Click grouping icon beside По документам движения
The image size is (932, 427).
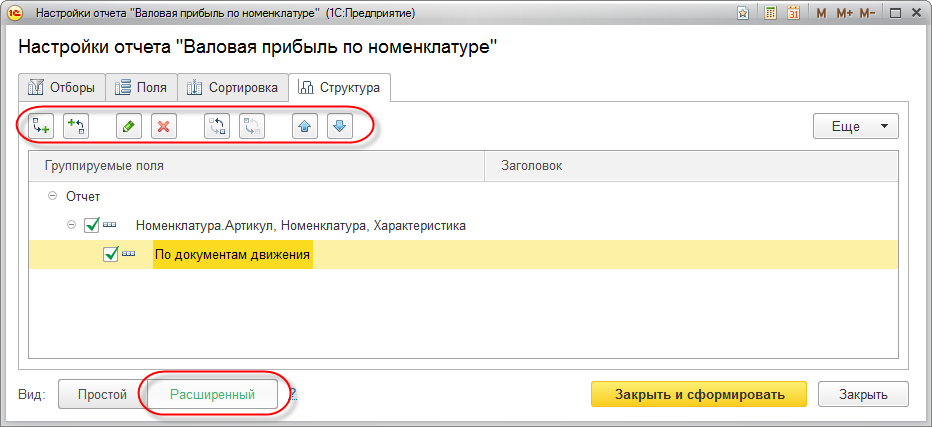(128, 255)
